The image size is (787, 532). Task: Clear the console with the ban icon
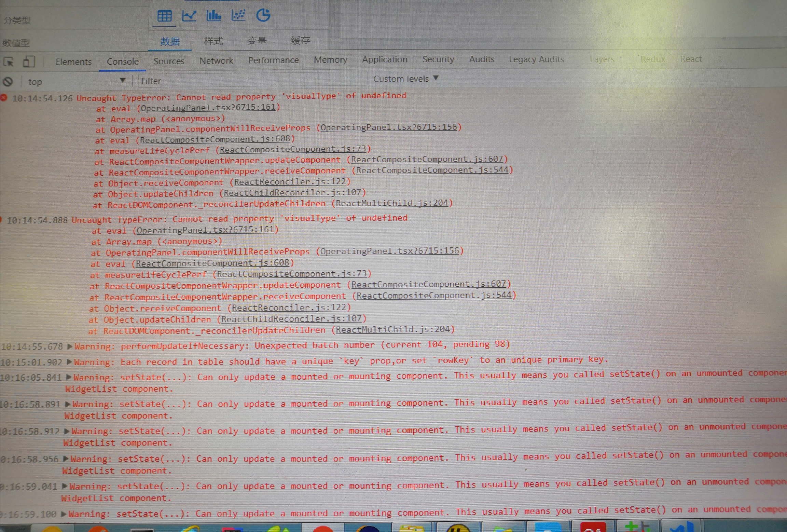tap(8, 82)
